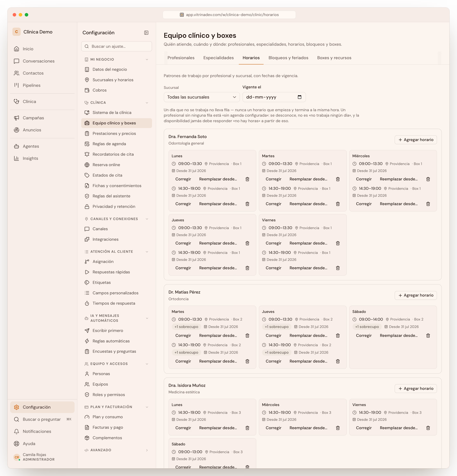Open the Camila Rojas user profile
Image resolution: width=457 pixels, height=476 pixels.
[42, 457]
